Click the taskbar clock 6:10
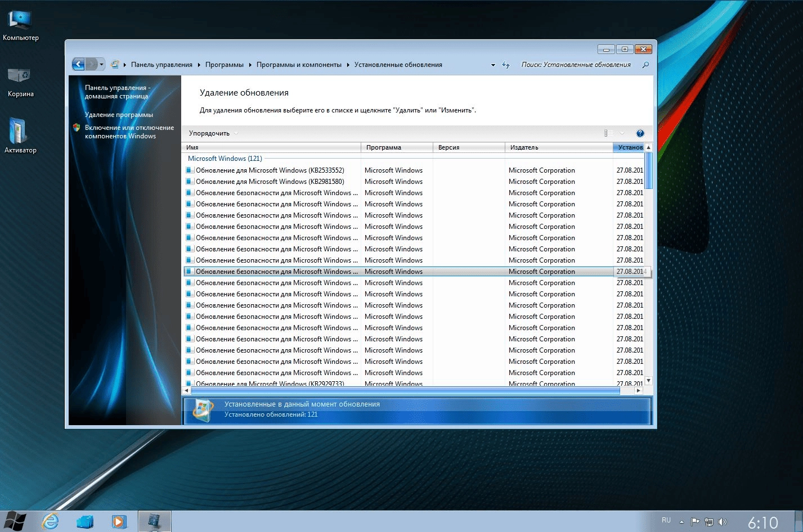This screenshot has height=532, width=803. tap(763, 522)
